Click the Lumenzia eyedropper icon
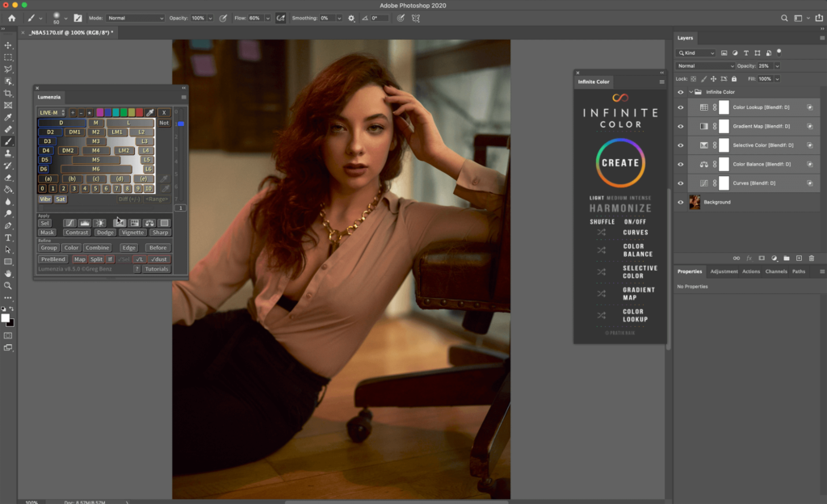This screenshot has height=504, width=827. 149,112
